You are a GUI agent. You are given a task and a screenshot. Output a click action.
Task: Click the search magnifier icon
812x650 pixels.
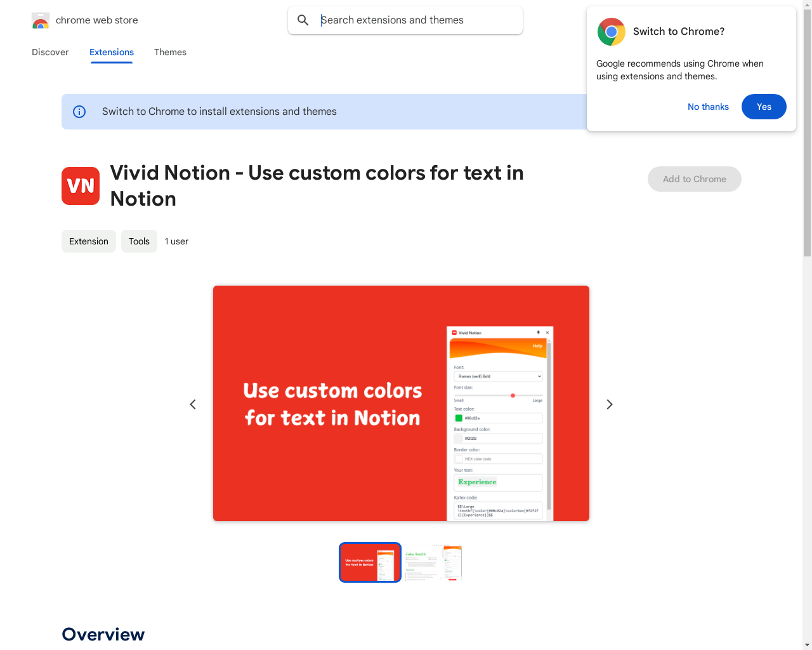[303, 20]
